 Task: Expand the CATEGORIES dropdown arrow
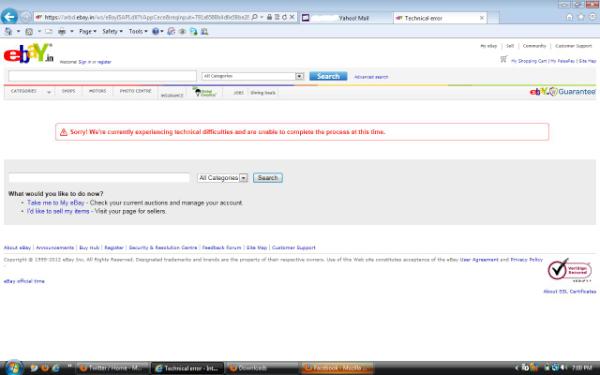tap(49, 92)
